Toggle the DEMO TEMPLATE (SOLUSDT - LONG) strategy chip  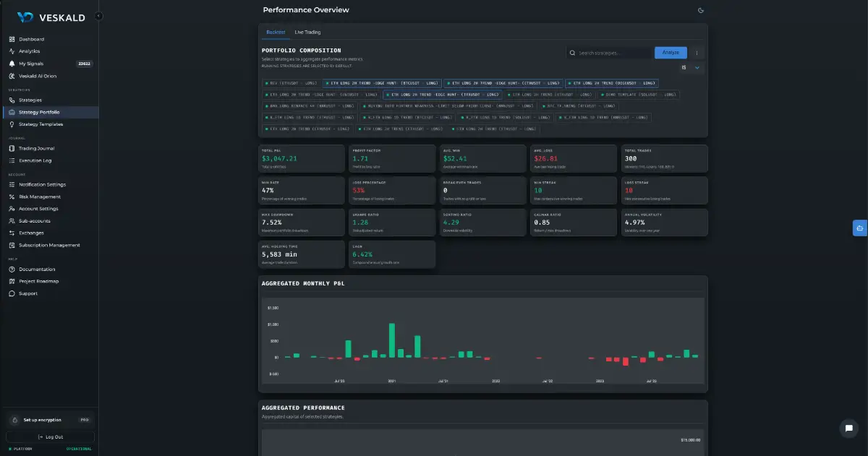639,94
